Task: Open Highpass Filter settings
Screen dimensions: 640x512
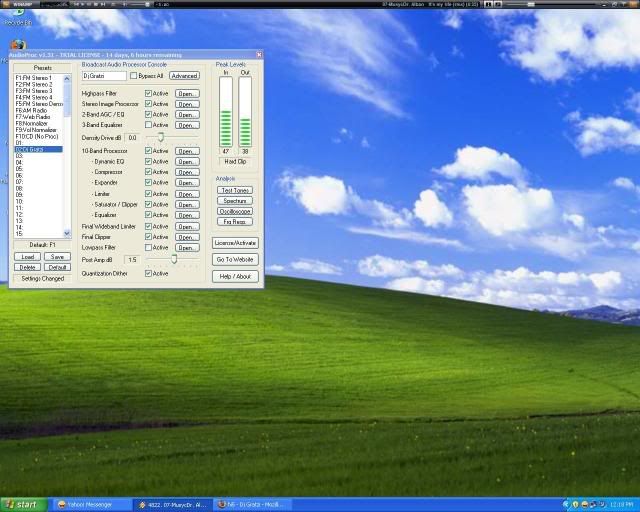Action: 187,93
